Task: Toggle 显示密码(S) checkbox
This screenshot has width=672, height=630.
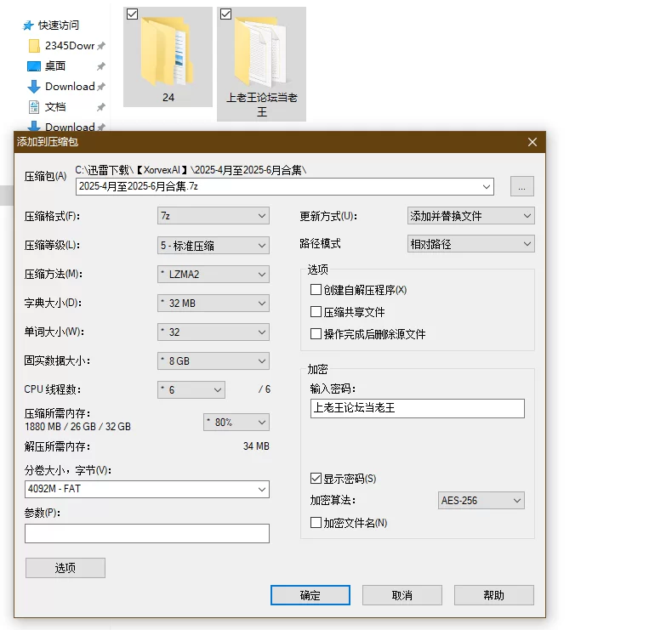Action: [x=316, y=478]
